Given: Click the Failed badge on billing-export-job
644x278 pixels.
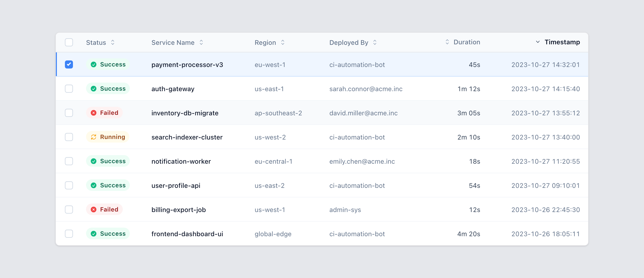Looking at the screenshot, I should (104, 210).
